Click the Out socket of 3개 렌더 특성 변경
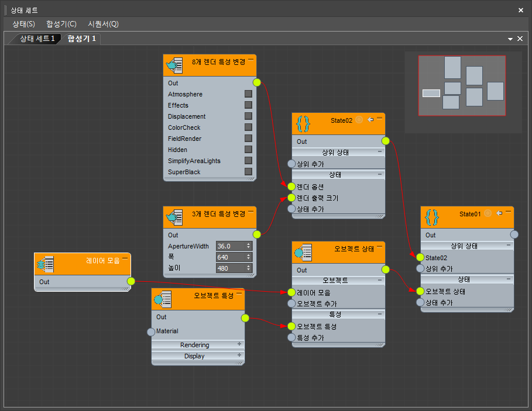 257,234
